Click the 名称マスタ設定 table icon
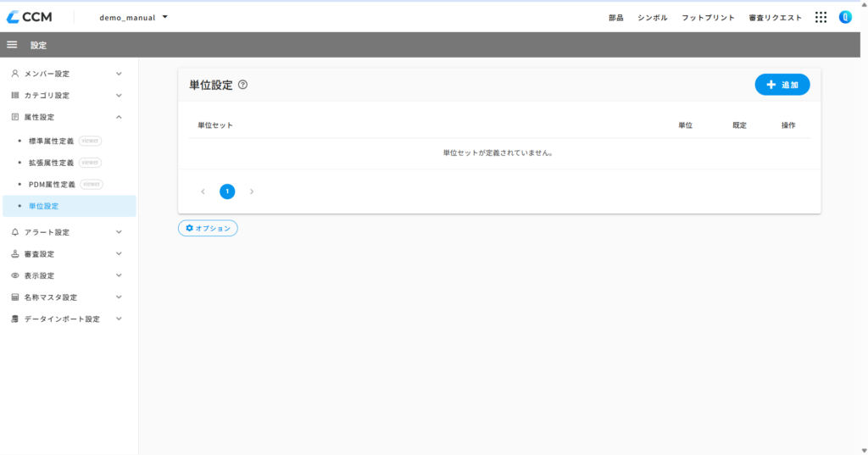Screen dimensions: 868x455 pos(15,297)
